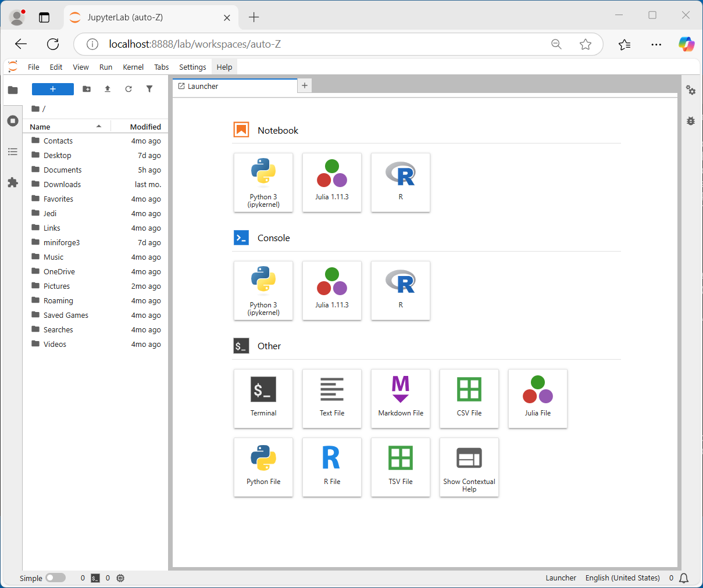Sort files by the Modified column header
Image resolution: width=703 pixels, height=588 pixels.
pos(139,127)
